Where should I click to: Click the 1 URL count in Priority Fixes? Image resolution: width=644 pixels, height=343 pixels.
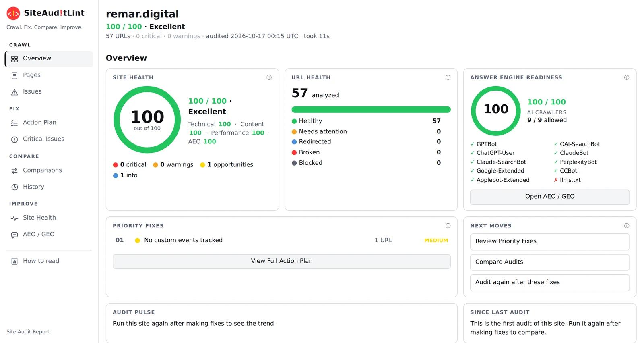pos(383,240)
